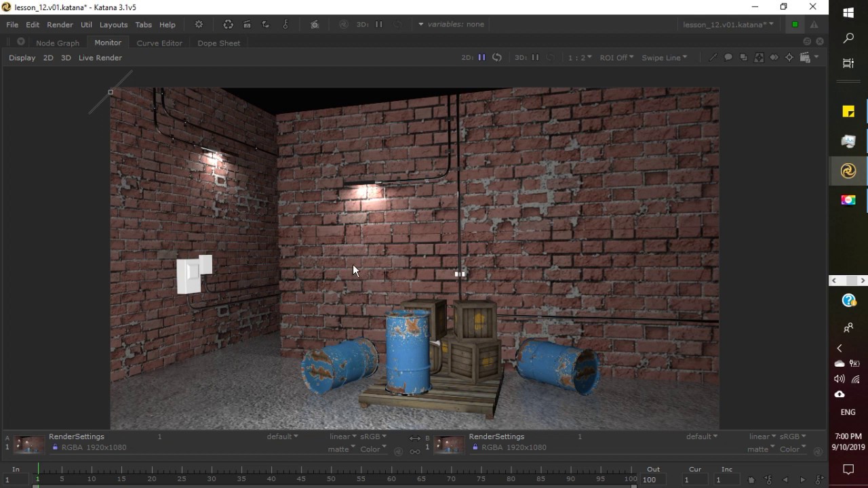Open image A's linear colorspace dropdown
The height and width of the screenshot is (488, 868).
(342, 436)
